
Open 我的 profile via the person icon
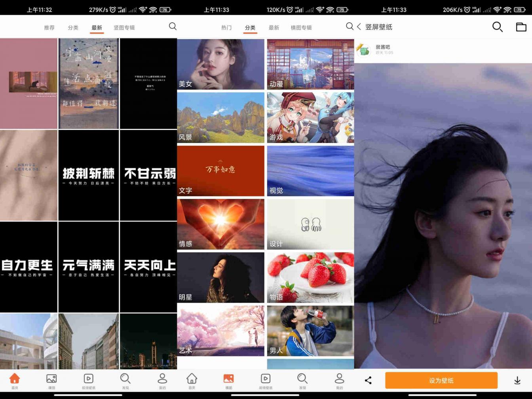tap(162, 380)
